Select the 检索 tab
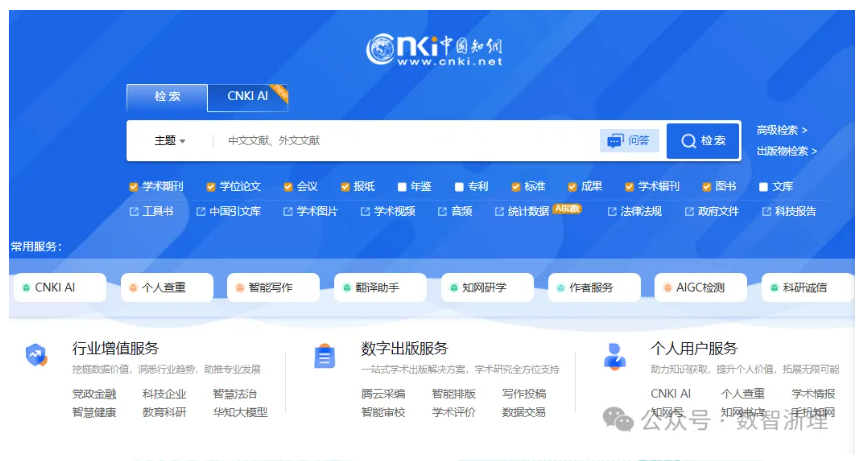 (167, 97)
